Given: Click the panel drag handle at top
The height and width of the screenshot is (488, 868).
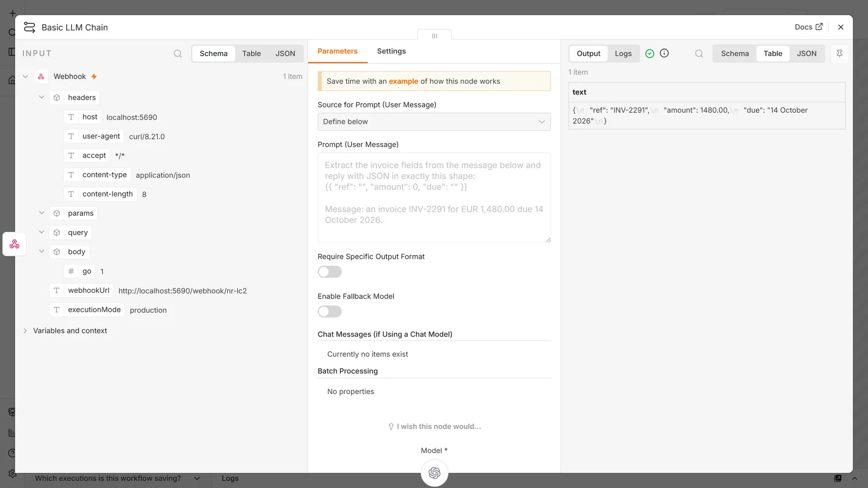Looking at the screenshot, I should click(435, 36).
